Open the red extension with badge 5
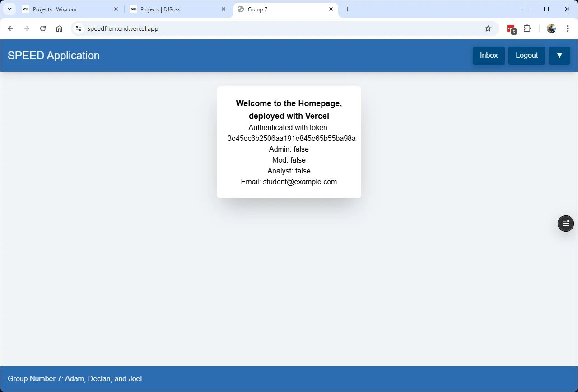Image resolution: width=578 pixels, height=392 pixels. click(x=511, y=29)
